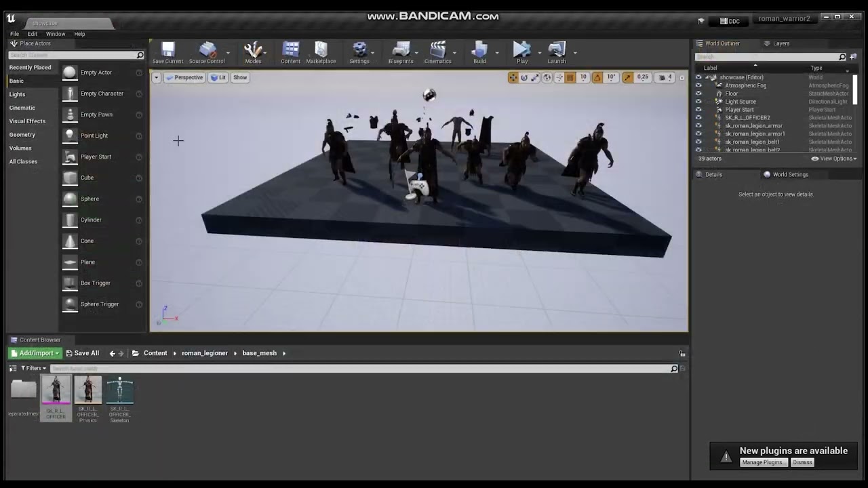Image resolution: width=868 pixels, height=488 pixels.
Task: Open the File menu
Action: (x=14, y=34)
